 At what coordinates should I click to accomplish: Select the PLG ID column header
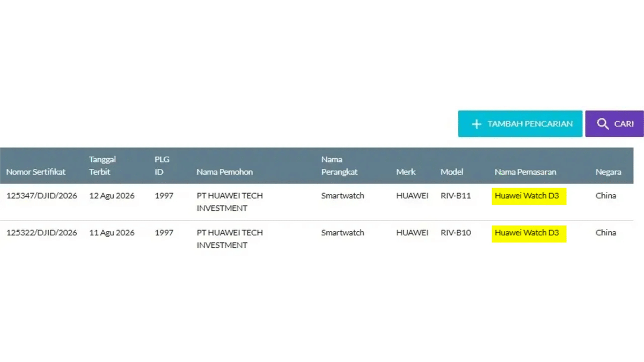pos(162,166)
